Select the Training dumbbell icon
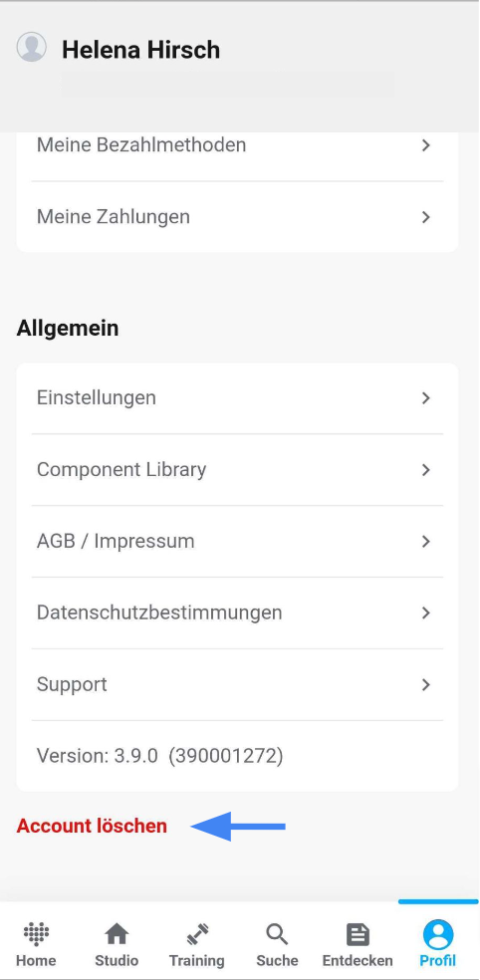 [x=196, y=934]
